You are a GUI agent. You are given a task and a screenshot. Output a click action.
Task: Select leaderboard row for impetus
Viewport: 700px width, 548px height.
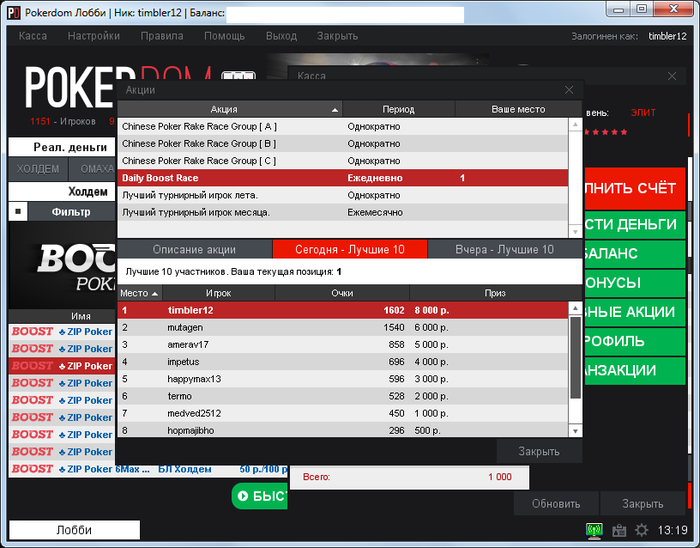pyautogui.click(x=343, y=362)
